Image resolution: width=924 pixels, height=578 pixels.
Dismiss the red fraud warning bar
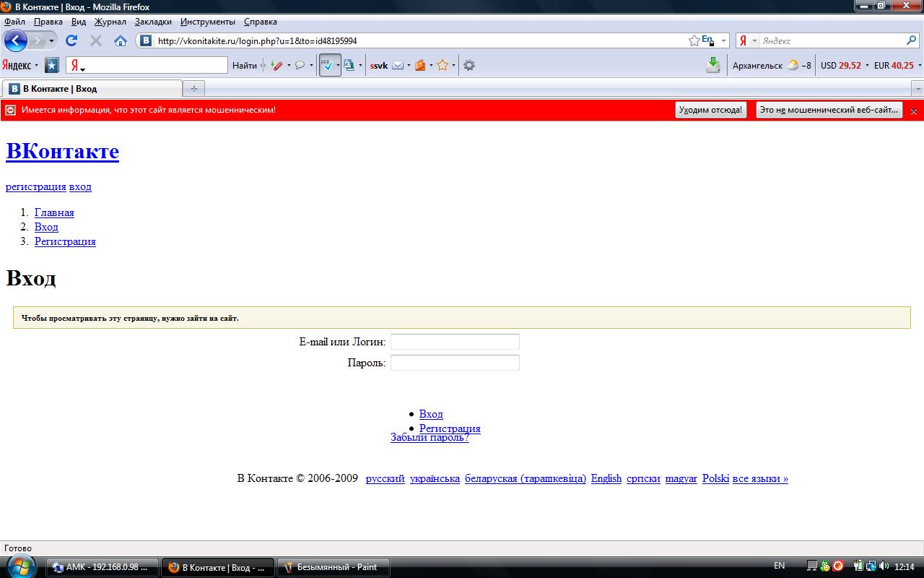tap(913, 111)
